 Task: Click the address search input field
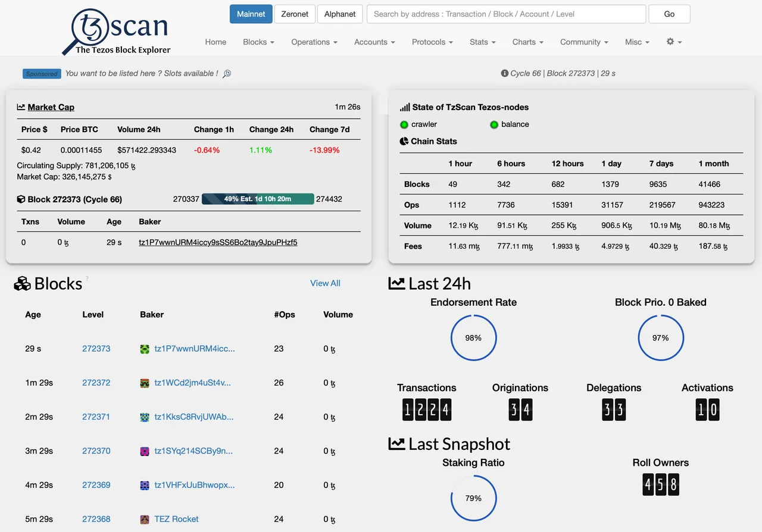[506, 14]
